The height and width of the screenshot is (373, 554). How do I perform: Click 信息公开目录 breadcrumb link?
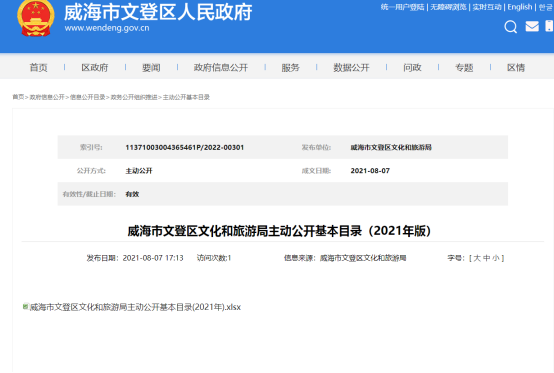[x=88, y=97]
